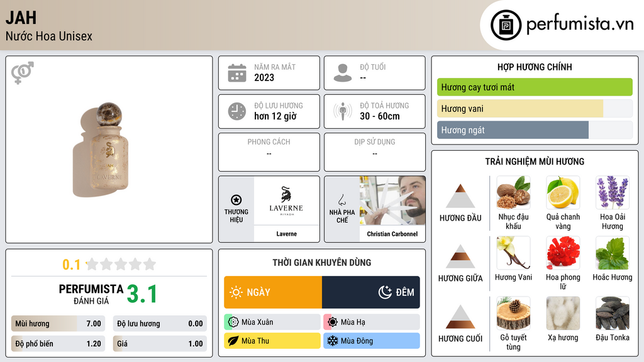644x362 pixels.
Task: Click the Laverne brand name label
Action: pyautogui.click(x=286, y=234)
